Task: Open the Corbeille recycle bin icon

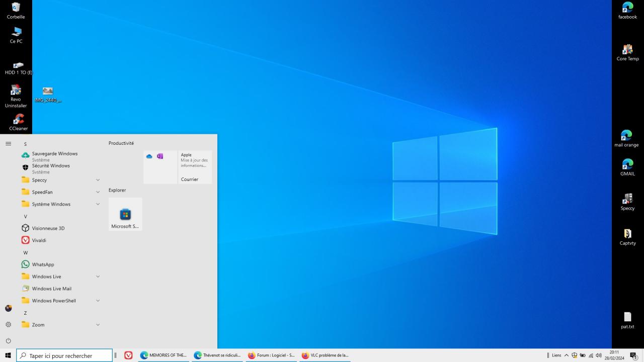Action: click(16, 11)
